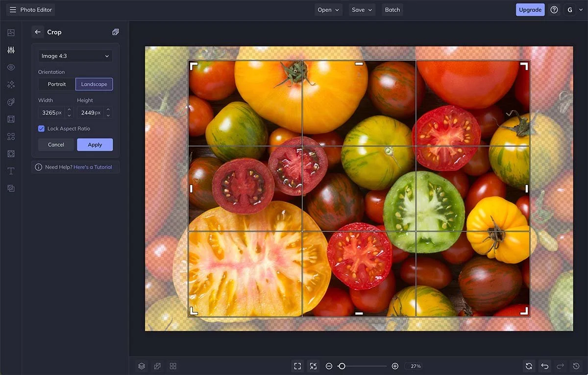Viewport: 588px width, 375px height.
Task: Open the Frames panel icon
Action: pos(11,118)
